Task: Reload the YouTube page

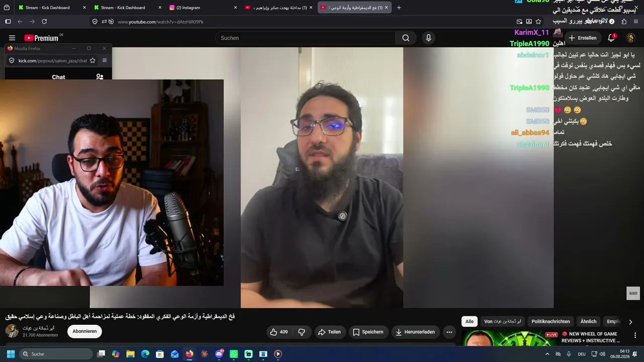Action: (x=44, y=22)
